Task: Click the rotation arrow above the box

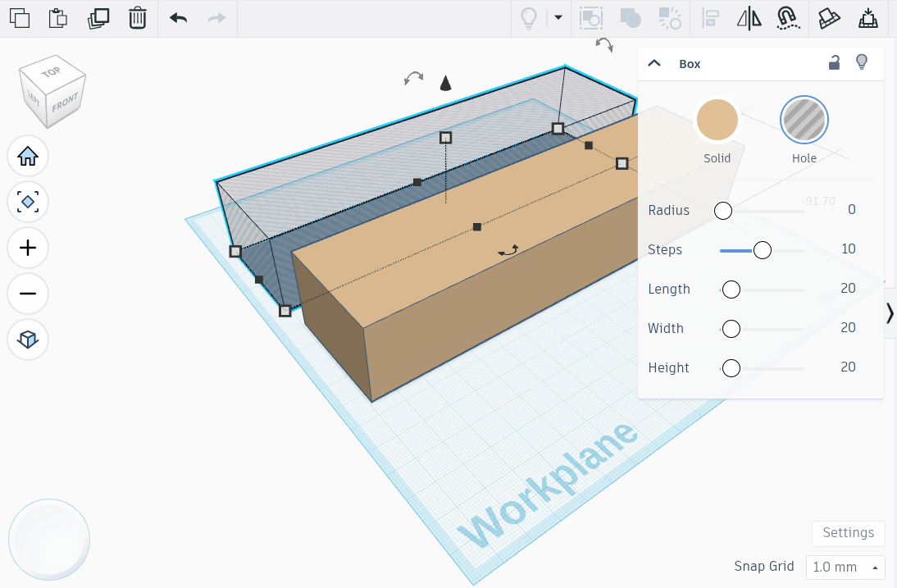Action: pyautogui.click(x=413, y=78)
